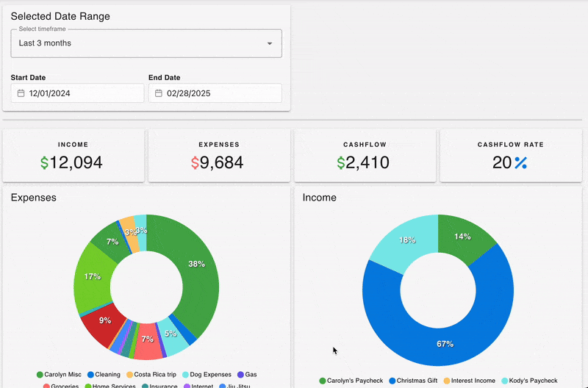Click the green dollar sign in Cashflow card

coord(341,162)
